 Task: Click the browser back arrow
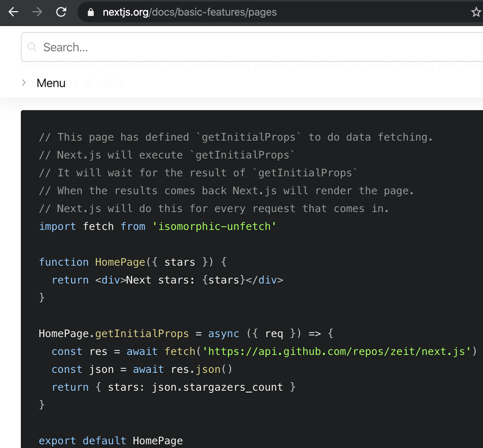(13, 12)
